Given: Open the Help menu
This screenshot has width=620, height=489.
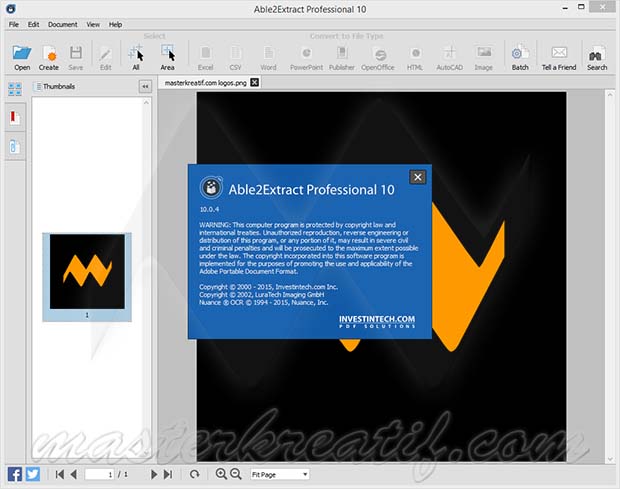Looking at the screenshot, I should [115, 25].
